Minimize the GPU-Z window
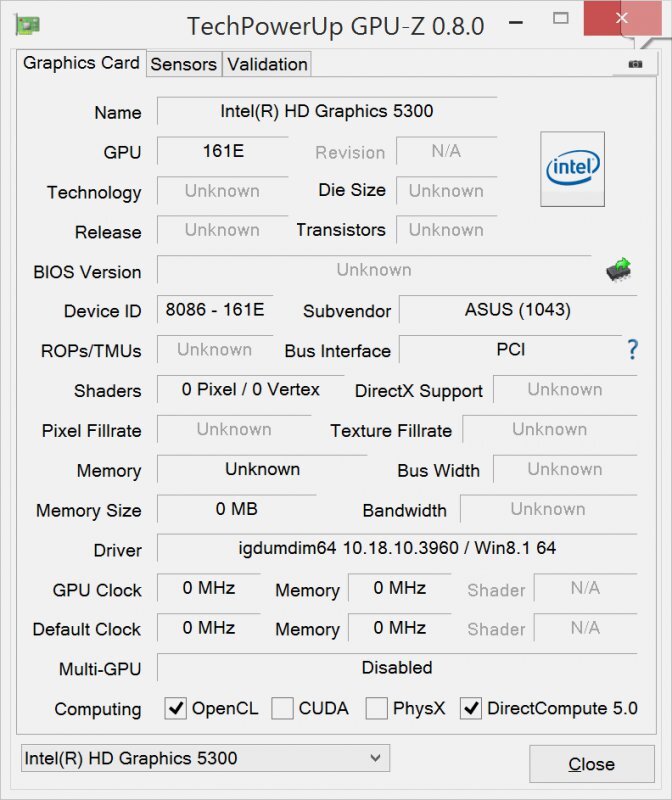The height and width of the screenshot is (800, 672). coord(516,22)
